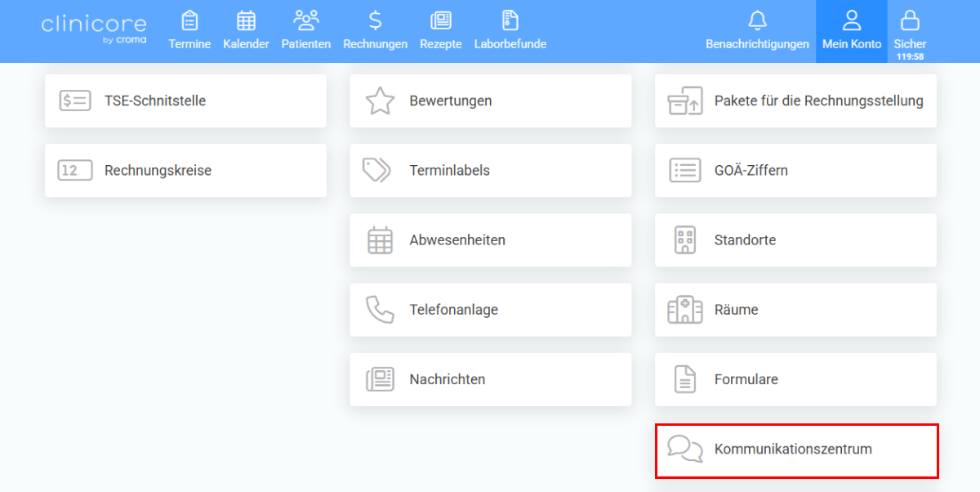Click the Sicher lock icon
Screen dimensions: 980x492
point(910,20)
